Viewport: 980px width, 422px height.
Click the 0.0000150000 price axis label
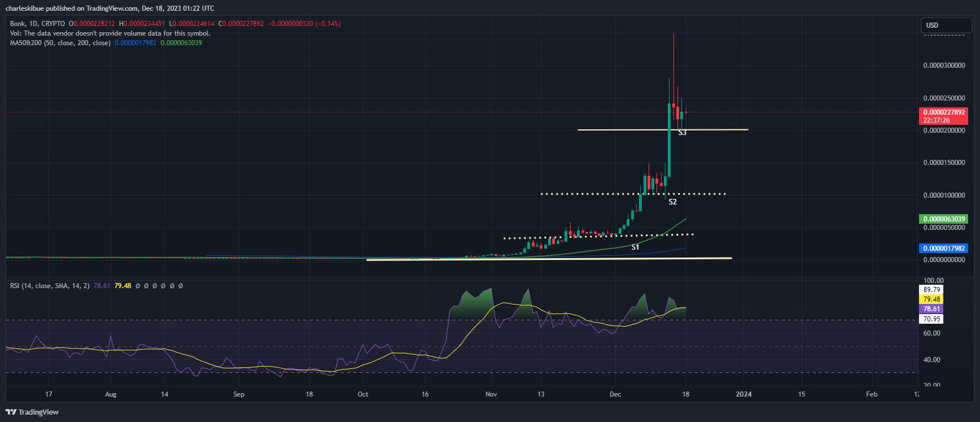tap(944, 163)
